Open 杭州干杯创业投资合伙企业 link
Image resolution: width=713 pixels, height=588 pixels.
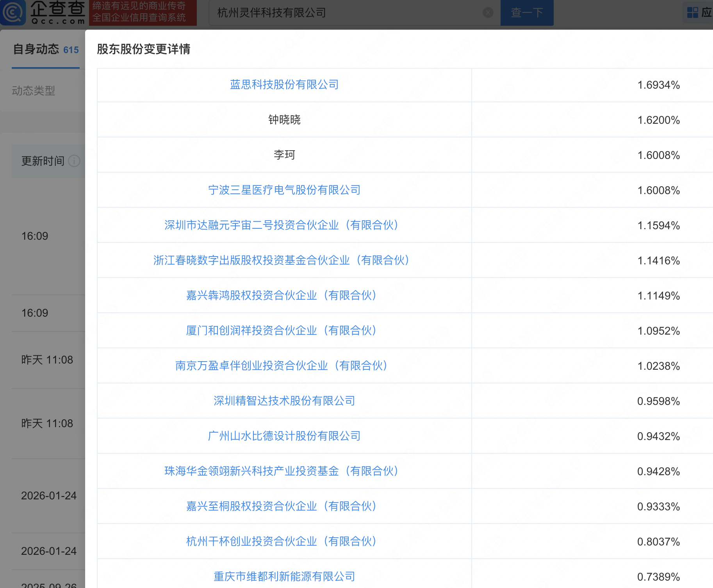281,542
